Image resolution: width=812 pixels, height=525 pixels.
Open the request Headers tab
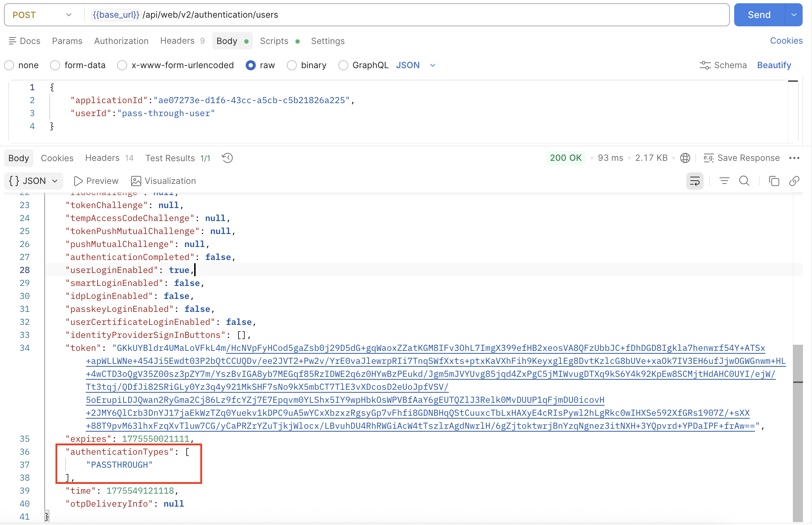182,41
